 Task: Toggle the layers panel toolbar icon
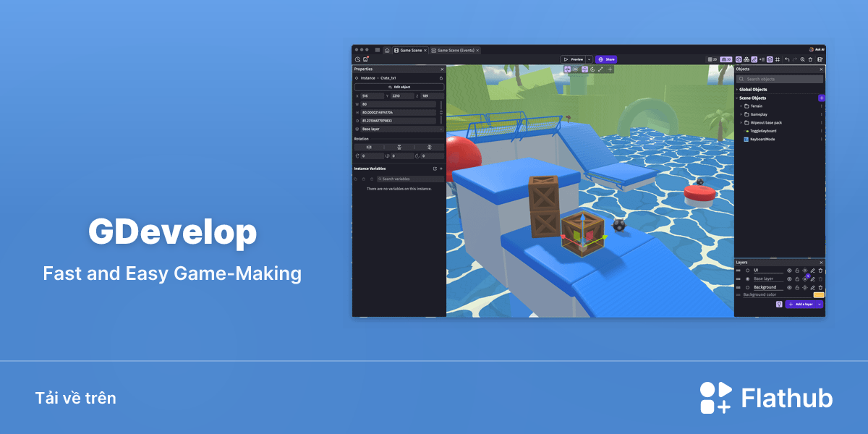click(x=770, y=59)
